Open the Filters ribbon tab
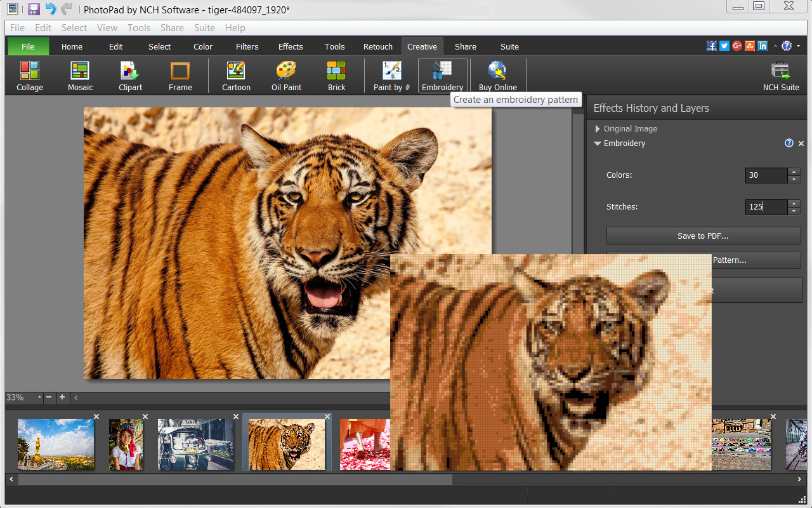 [247, 46]
